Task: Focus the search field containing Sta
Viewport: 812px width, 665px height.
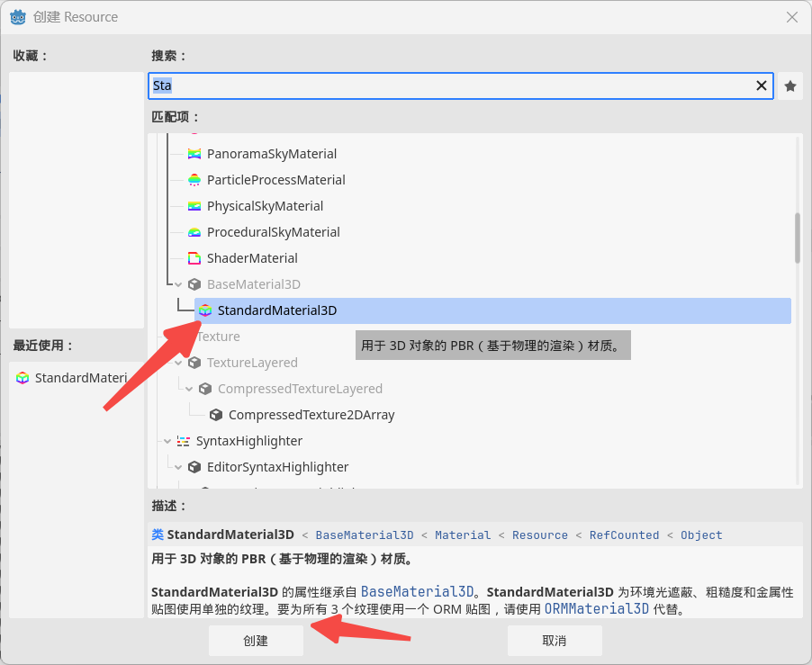Action: pyautogui.click(x=461, y=85)
